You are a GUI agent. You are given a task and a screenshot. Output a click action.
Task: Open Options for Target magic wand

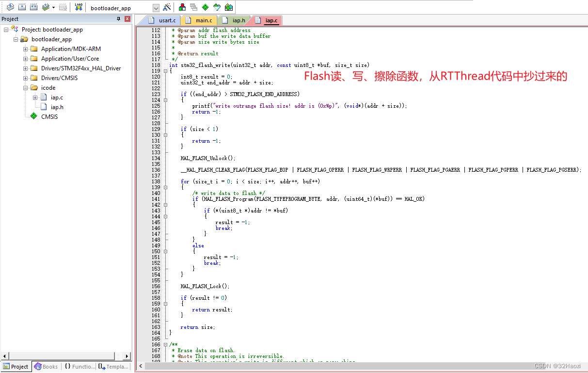coord(167,7)
